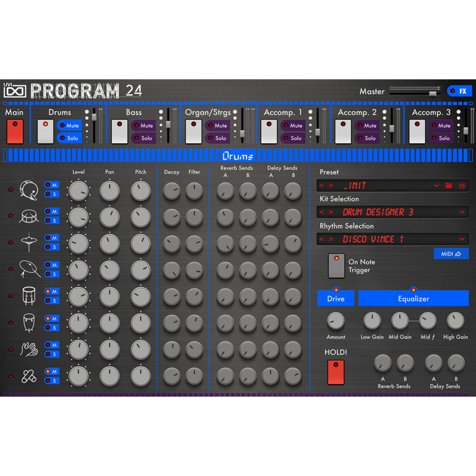This screenshot has width=476, height=476.
Task: Mute the Bass track
Action: pos(144,125)
